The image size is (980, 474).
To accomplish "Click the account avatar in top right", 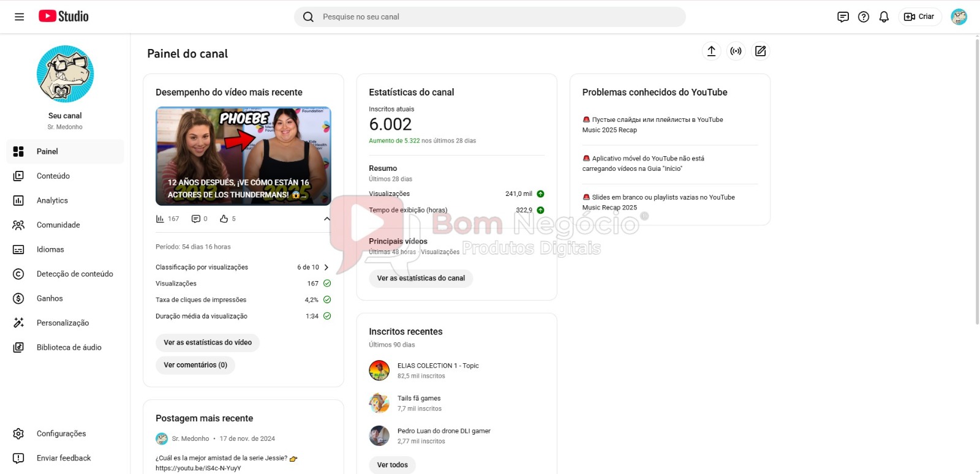I will click(x=959, y=17).
